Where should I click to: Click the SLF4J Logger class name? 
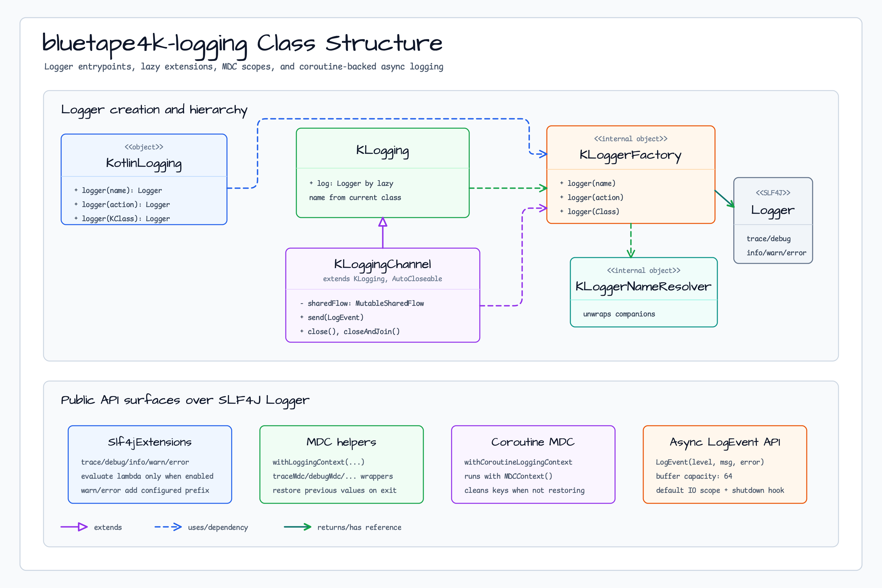[x=773, y=211]
